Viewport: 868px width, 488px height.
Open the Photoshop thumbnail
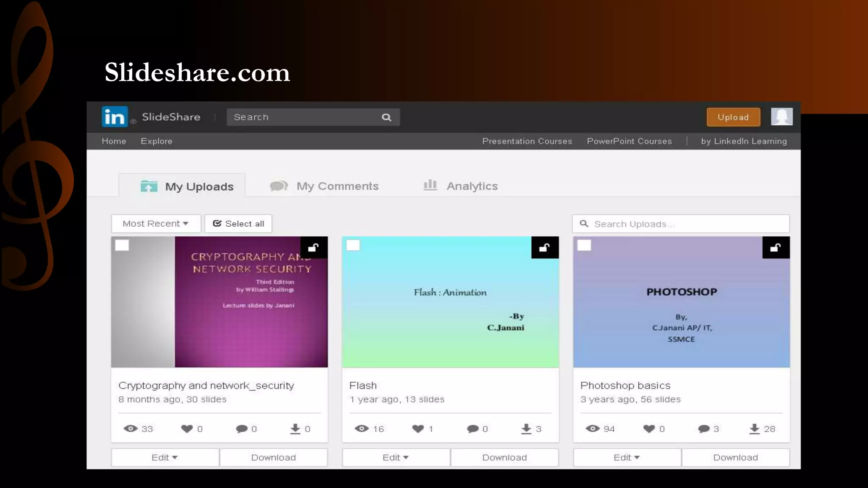[681, 302]
